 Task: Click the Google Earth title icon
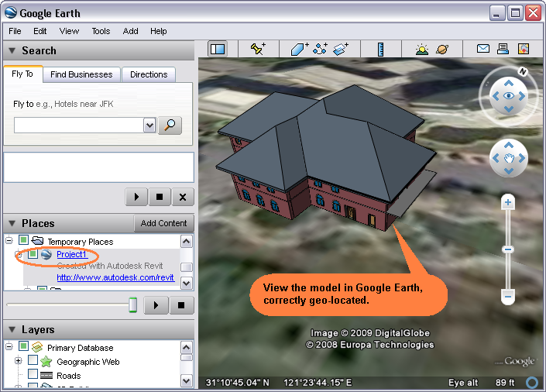coord(11,12)
